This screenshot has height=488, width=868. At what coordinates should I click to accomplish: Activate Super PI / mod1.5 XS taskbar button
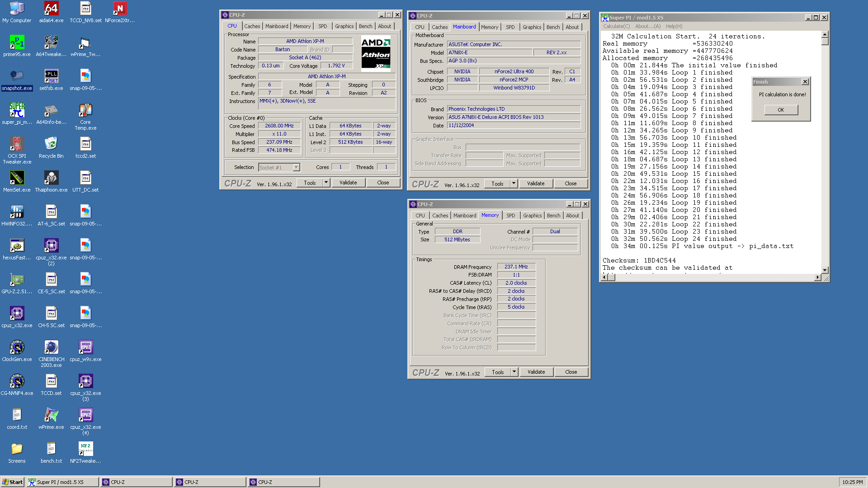click(62, 482)
